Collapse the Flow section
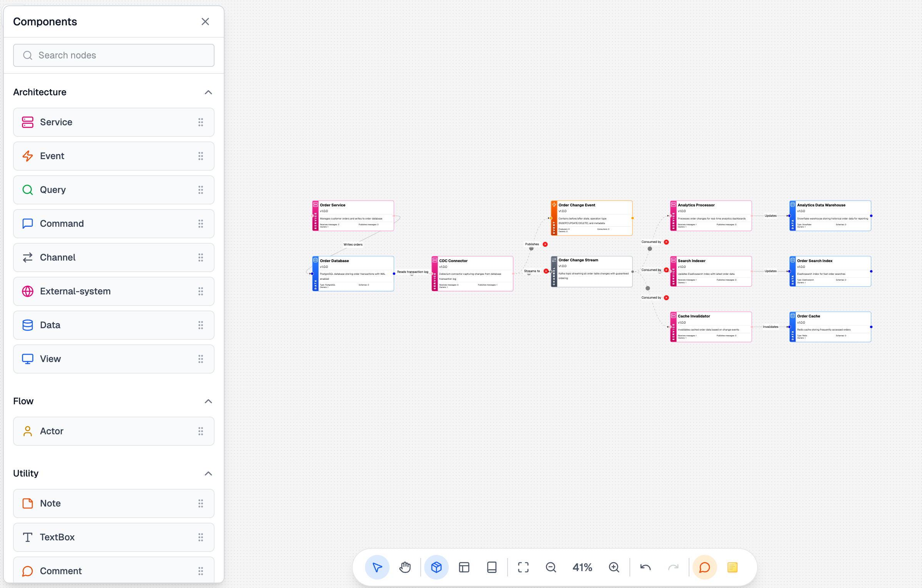Screen dimensions: 922x588 tap(208, 401)
